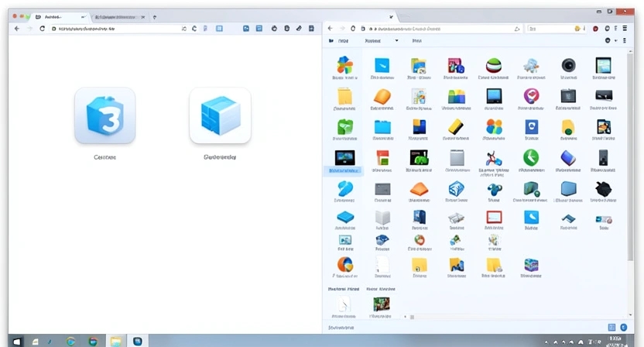Focus the address bar of the right window
The height and width of the screenshot is (347, 644).
pos(440,29)
